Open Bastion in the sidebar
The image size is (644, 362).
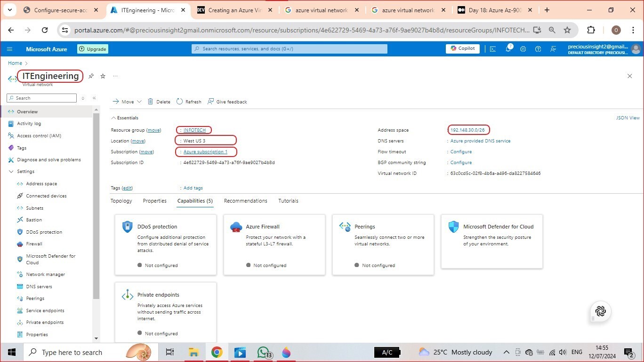tap(34, 220)
